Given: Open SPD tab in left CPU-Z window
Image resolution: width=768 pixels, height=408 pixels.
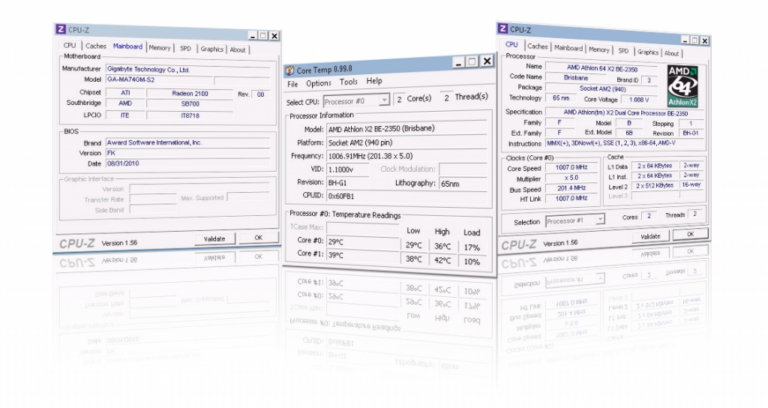Looking at the screenshot, I should coord(185,48).
